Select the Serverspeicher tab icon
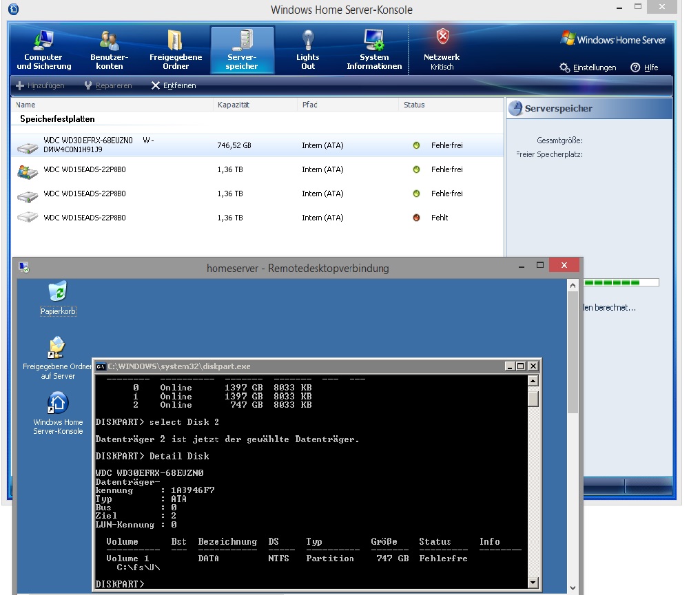The width and height of the screenshot is (700, 595). tap(242, 41)
